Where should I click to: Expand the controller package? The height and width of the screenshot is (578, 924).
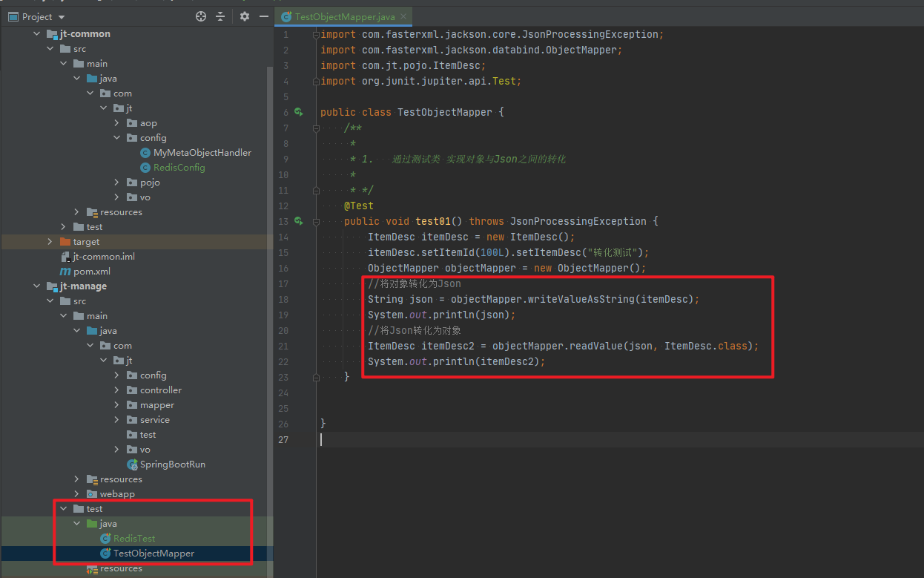point(116,390)
